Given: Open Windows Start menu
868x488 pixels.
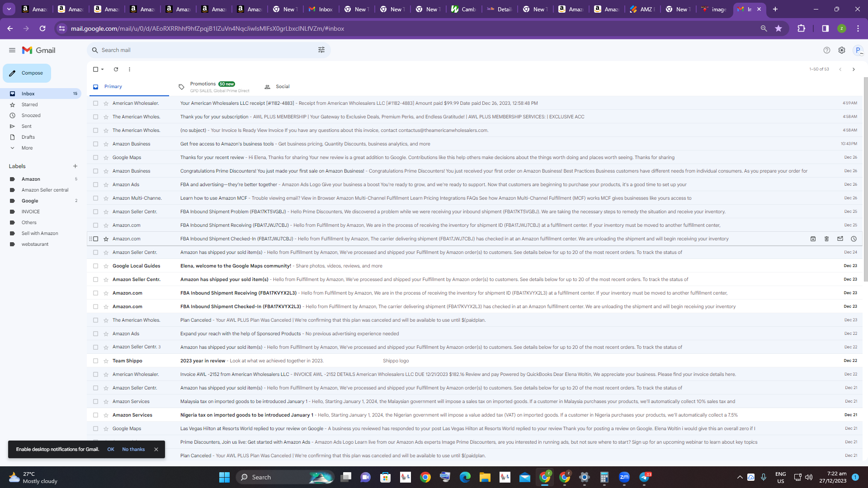Looking at the screenshot, I should 224,477.
